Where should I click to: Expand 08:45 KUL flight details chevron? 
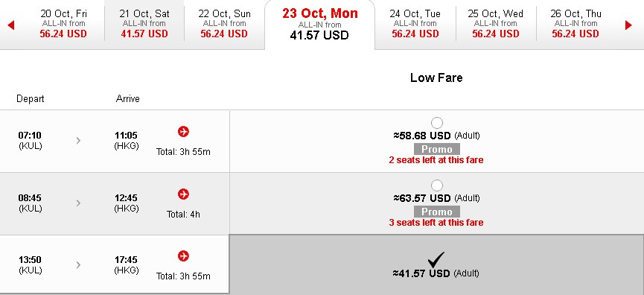78,203
